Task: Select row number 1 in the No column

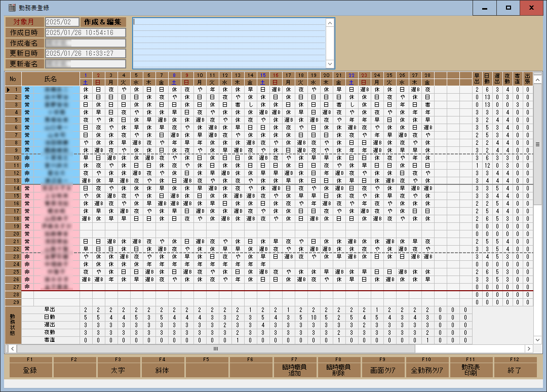Action: 15,90
